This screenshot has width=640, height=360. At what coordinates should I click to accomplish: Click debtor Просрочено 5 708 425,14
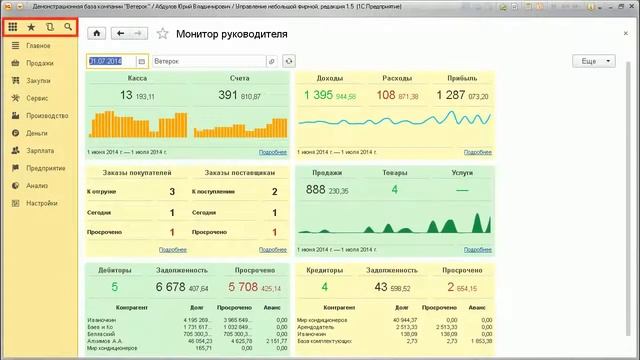[254, 287]
